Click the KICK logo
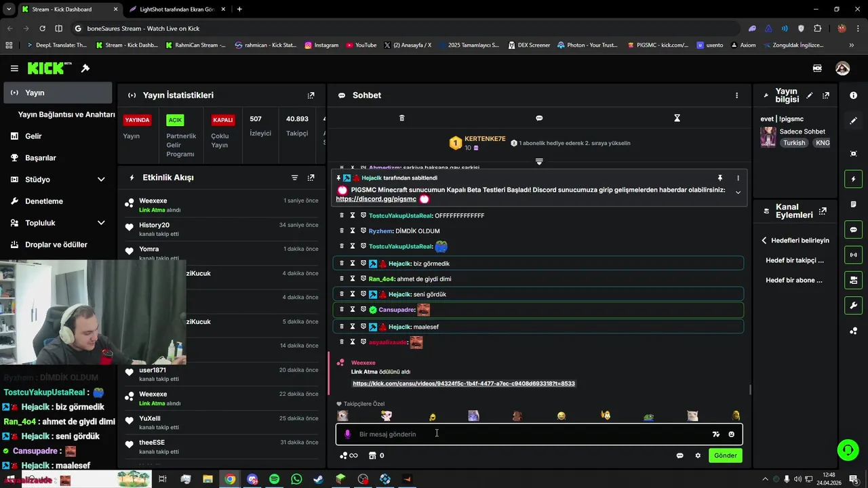Image resolution: width=868 pixels, height=488 pixels. pyautogui.click(x=50, y=68)
